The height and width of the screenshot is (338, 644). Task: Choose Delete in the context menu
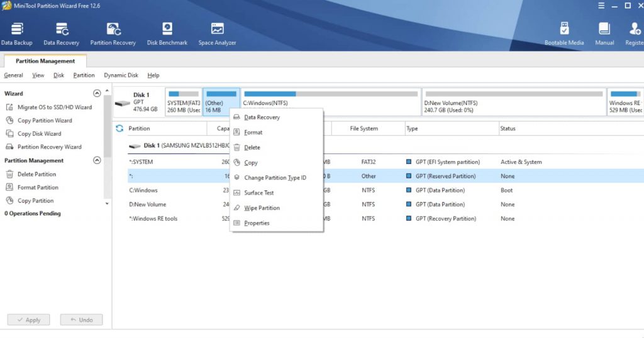[x=277, y=148]
